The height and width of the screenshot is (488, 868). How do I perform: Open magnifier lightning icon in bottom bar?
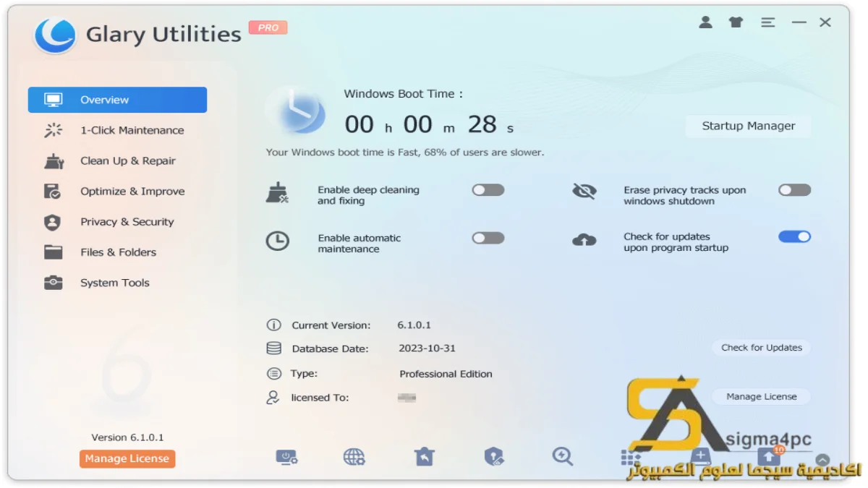click(562, 455)
